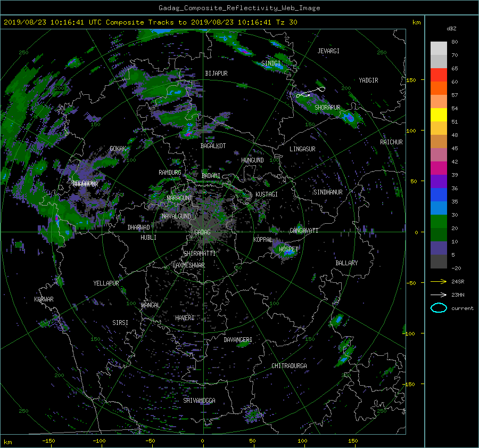Click the yellow 24SR arrow legend icon
The width and height of the screenshot is (479, 448).
click(x=439, y=281)
